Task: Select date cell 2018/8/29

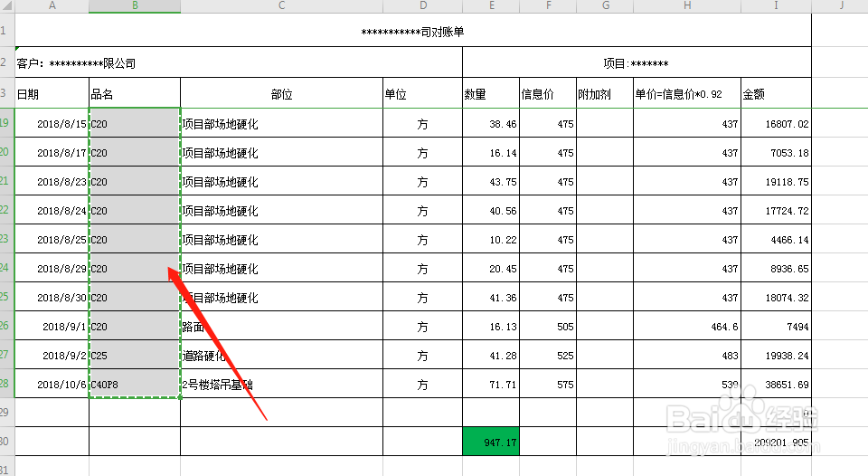Action: pos(52,268)
